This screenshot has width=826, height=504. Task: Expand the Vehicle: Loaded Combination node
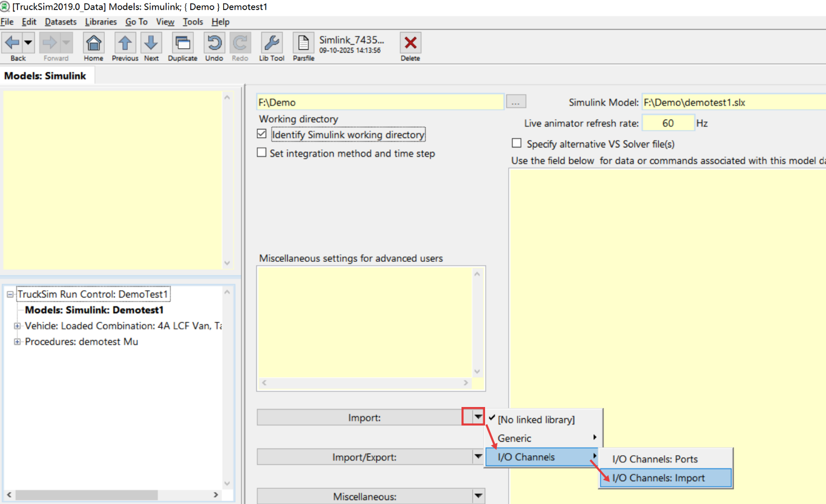point(17,326)
